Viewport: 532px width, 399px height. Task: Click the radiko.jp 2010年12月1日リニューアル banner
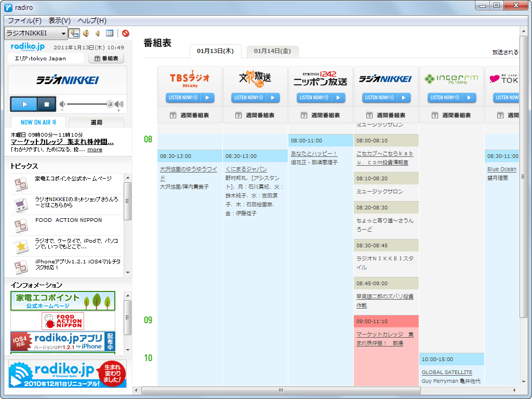tap(67, 374)
